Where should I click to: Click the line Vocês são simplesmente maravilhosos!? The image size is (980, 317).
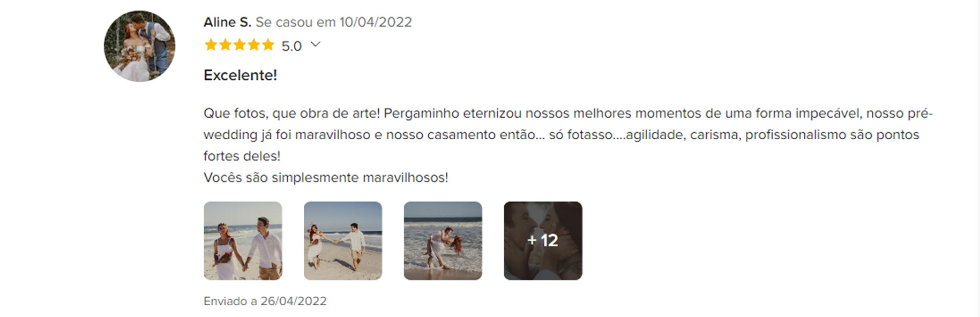[x=326, y=177]
